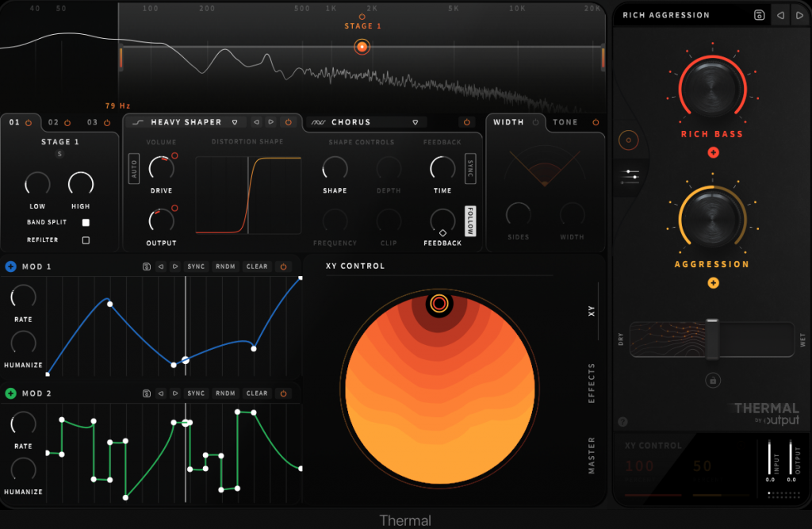Click the next-shape arrow in the Heavy Shaper header
Screen dimensions: 812x529
271,122
